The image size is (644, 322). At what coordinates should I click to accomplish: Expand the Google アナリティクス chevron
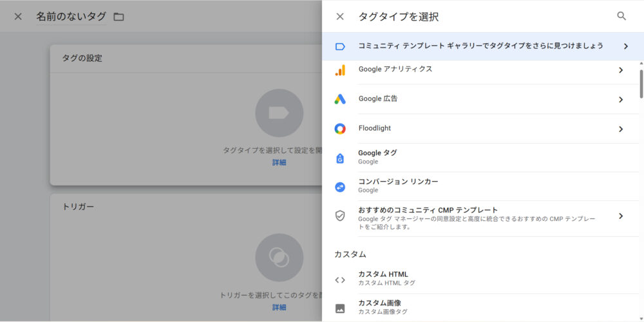point(621,70)
